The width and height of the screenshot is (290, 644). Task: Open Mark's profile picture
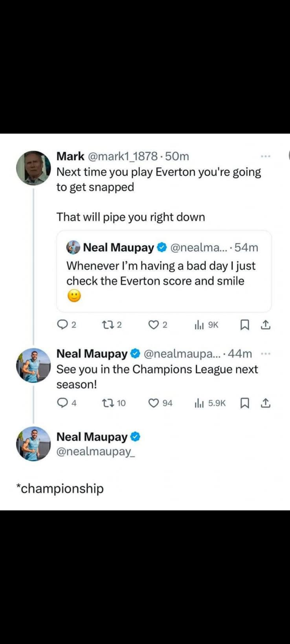[34, 168]
